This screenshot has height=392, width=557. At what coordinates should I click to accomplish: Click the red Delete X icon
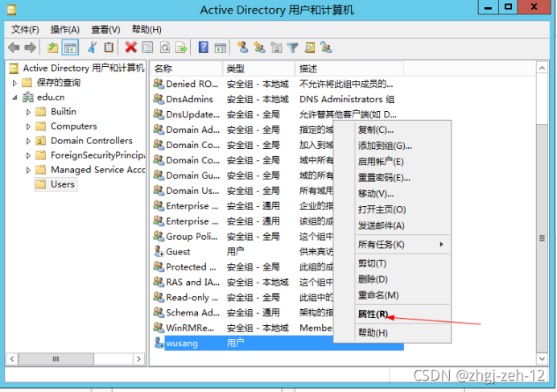coord(130,47)
